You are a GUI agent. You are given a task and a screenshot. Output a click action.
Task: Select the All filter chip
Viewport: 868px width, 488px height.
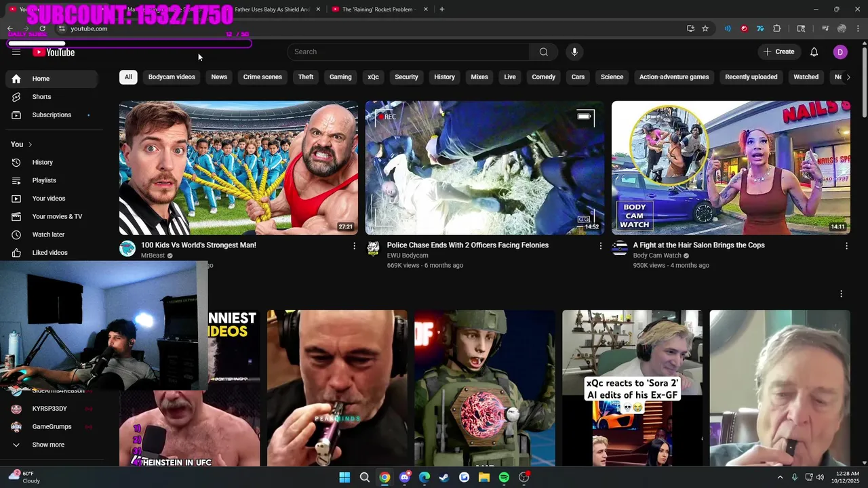[128, 77]
